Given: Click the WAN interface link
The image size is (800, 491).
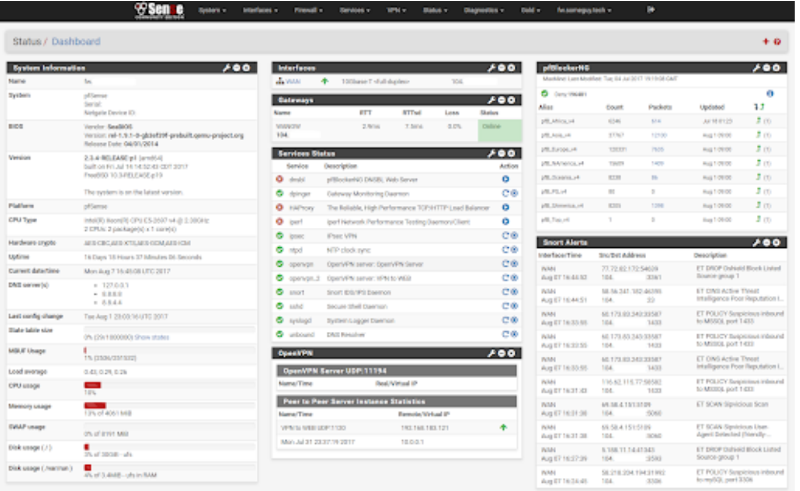Looking at the screenshot, I should (293, 82).
